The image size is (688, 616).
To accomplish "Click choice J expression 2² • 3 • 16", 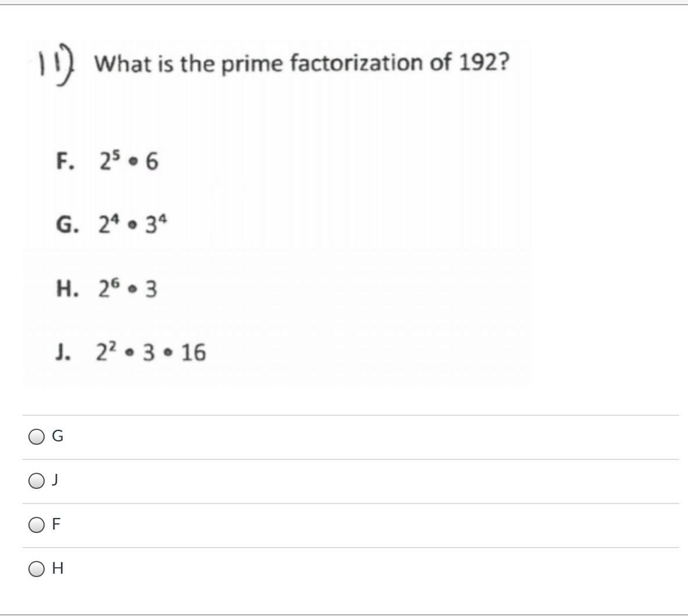I will pos(151,352).
